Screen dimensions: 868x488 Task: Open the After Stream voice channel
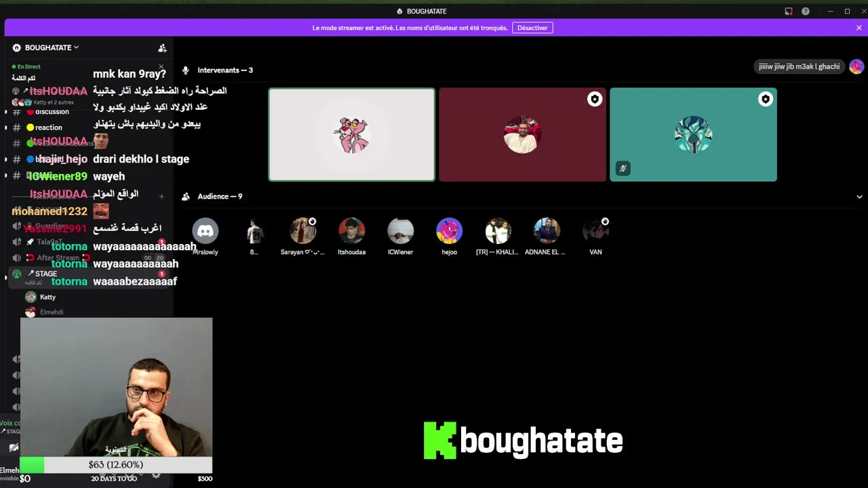pyautogui.click(x=58, y=258)
